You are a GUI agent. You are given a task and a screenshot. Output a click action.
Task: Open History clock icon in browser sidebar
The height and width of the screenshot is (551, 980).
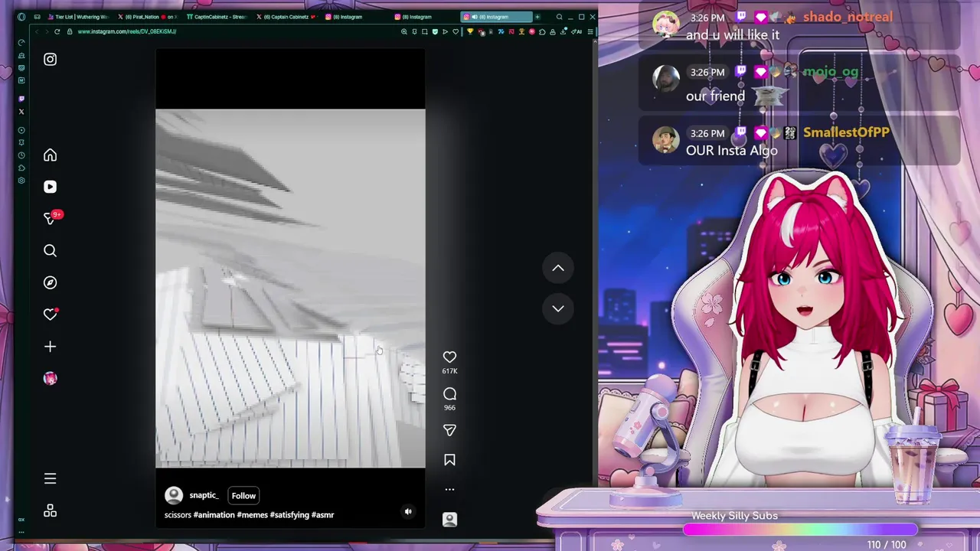point(21,155)
